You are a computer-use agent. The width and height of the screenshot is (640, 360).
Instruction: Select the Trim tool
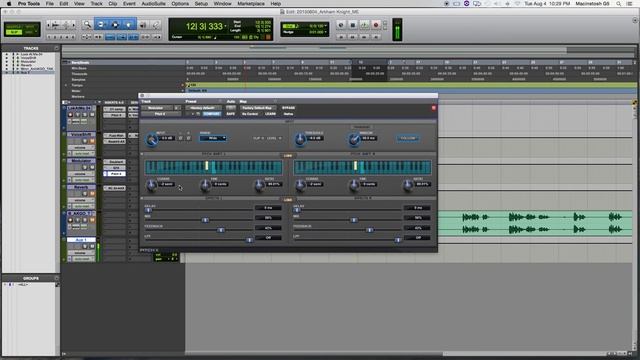tap(101, 25)
